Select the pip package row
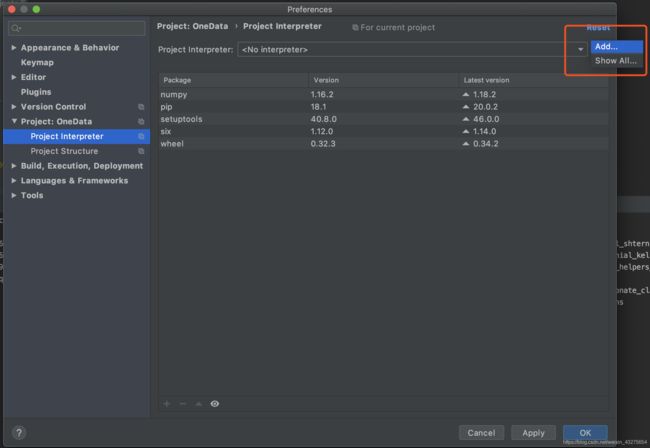650x448 pixels. 384,107
